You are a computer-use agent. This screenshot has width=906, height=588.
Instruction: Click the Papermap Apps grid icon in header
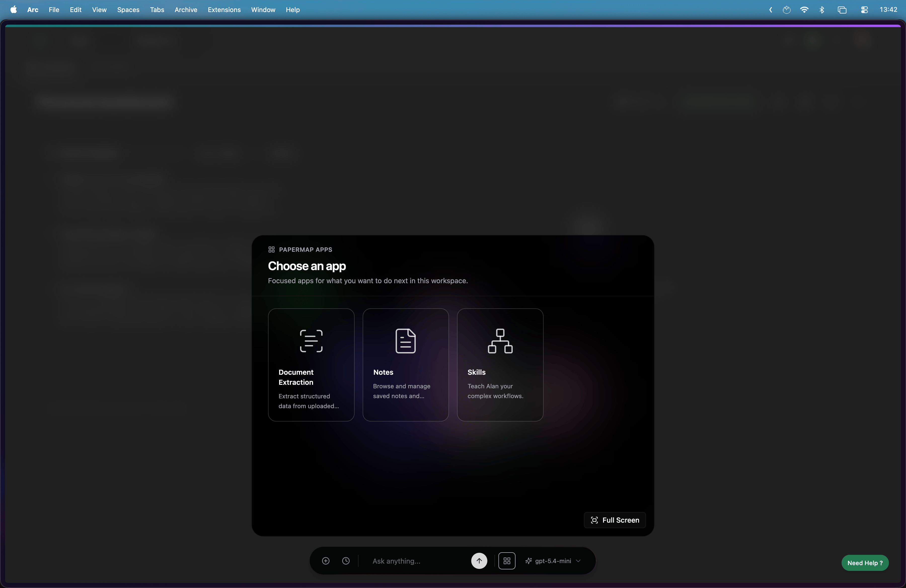(271, 249)
